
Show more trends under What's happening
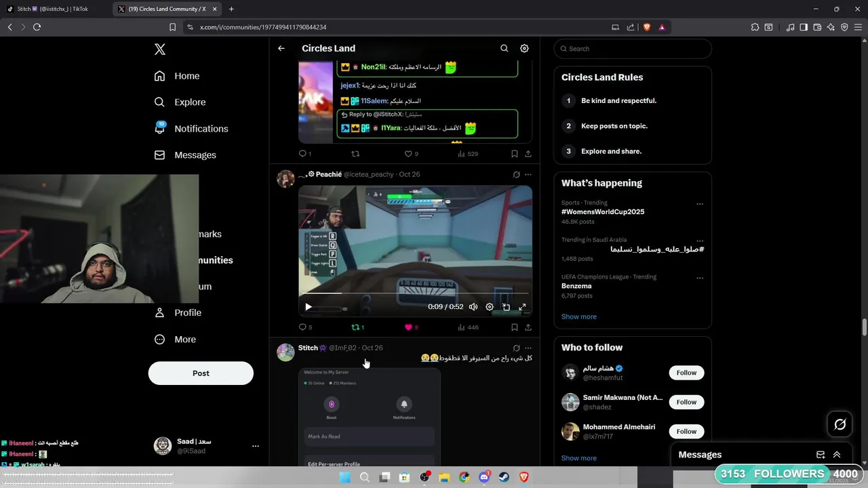click(x=579, y=317)
